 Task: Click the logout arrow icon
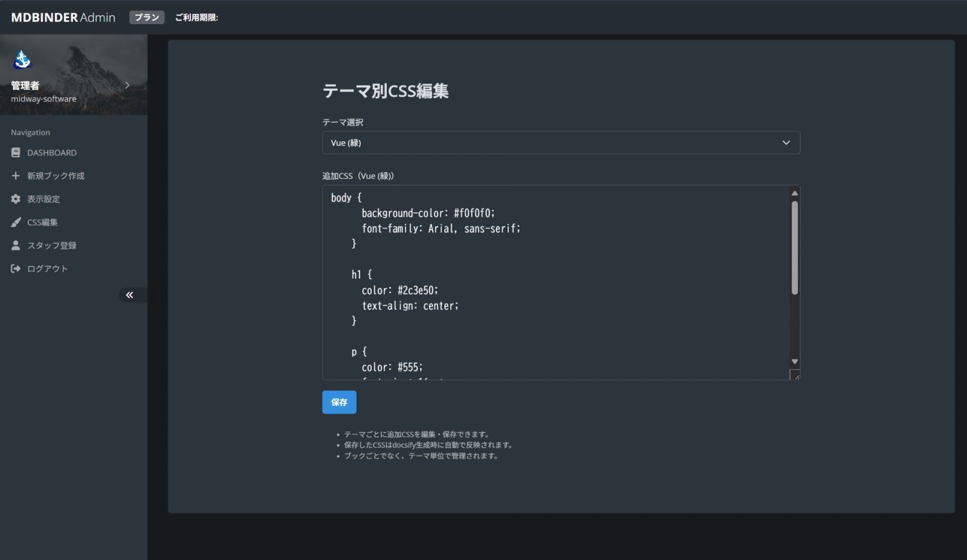click(x=16, y=268)
